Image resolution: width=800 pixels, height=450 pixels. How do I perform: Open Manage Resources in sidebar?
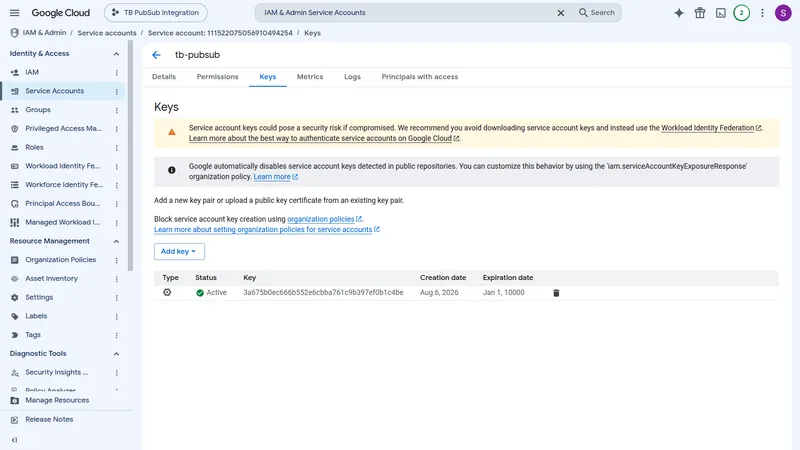57,401
